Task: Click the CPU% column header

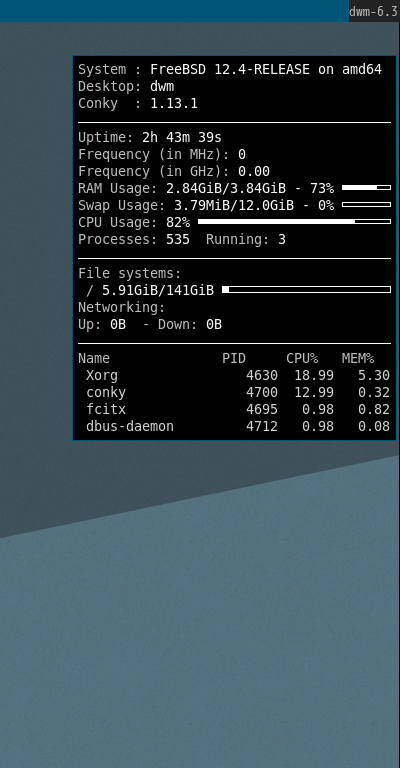Action: click(x=302, y=359)
